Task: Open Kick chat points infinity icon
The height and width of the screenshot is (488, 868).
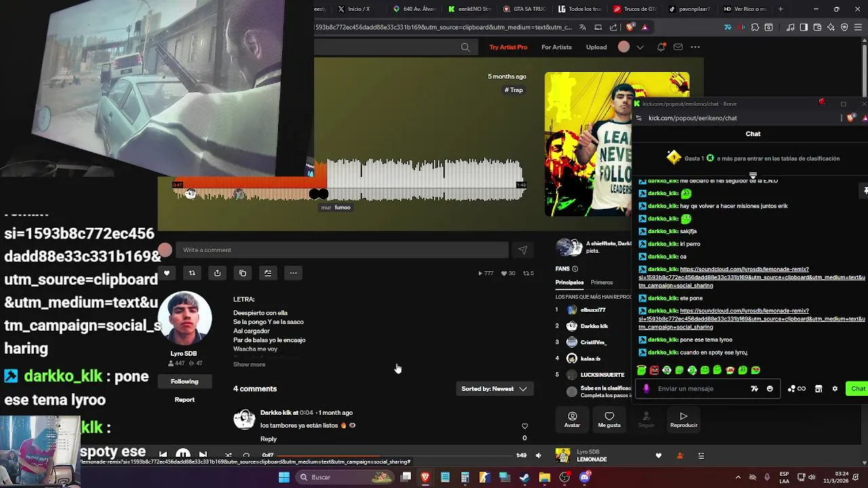Action: pos(797,388)
